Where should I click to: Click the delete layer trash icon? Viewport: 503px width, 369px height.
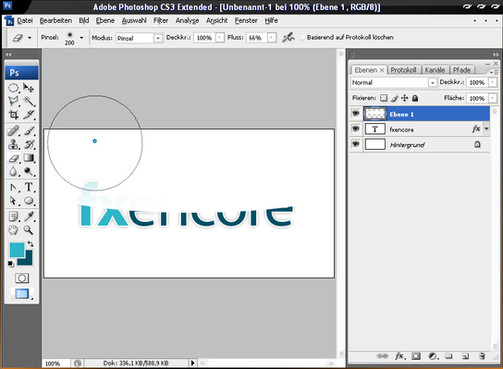click(482, 356)
